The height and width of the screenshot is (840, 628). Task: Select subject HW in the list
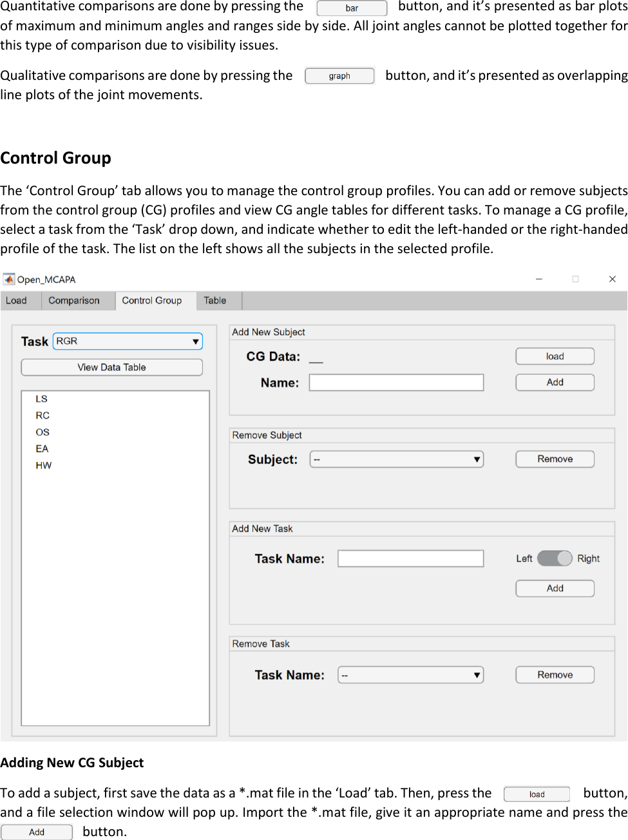pos(44,465)
